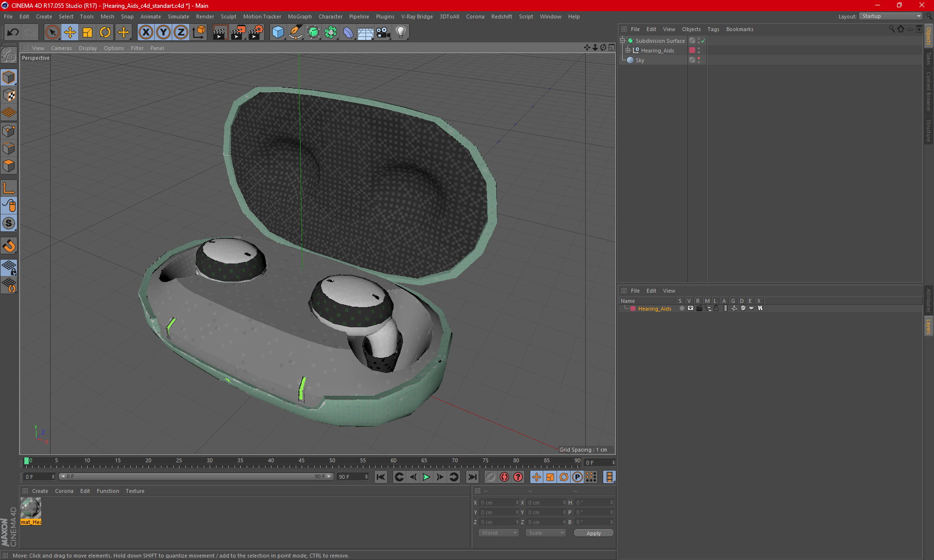Image resolution: width=934 pixels, height=560 pixels.
Task: Switch to Model mode cube icon
Action: (9, 78)
